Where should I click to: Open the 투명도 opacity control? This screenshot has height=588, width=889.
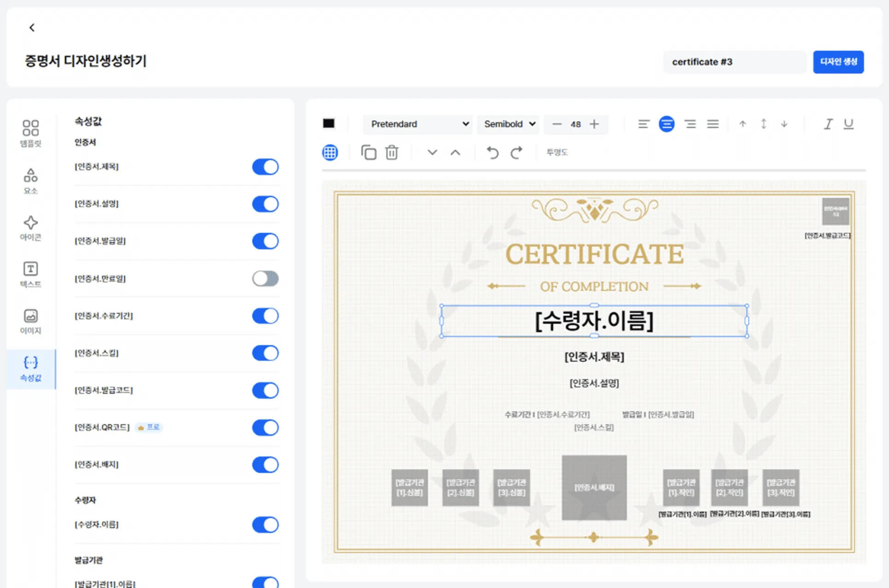click(557, 152)
